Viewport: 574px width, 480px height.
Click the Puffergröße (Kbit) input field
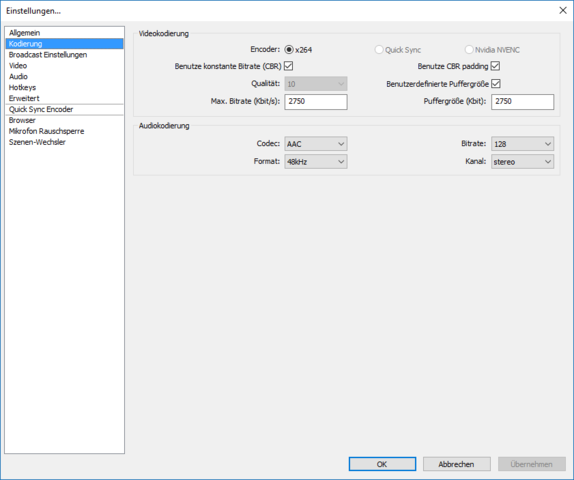click(x=522, y=101)
